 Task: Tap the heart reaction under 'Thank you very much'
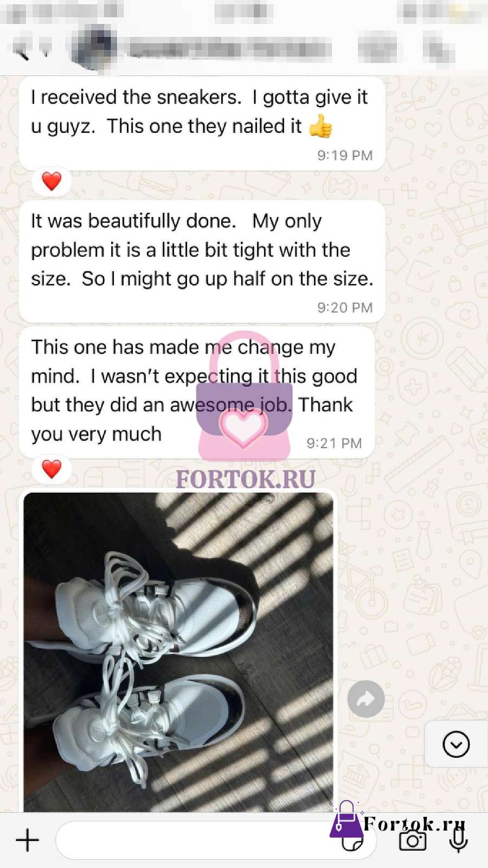pyautogui.click(x=52, y=469)
